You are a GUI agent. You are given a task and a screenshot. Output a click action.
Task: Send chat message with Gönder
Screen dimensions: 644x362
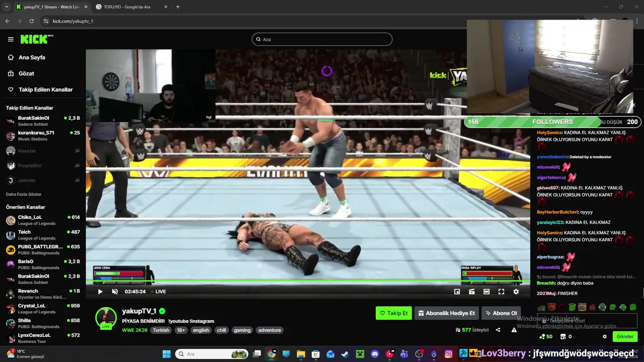click(625, 336)
